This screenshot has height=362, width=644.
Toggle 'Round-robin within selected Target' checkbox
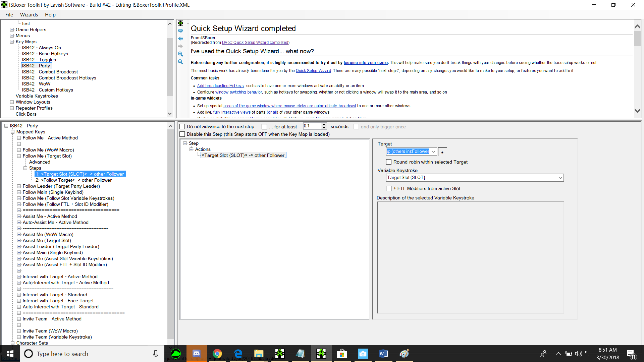click(389, 162)
